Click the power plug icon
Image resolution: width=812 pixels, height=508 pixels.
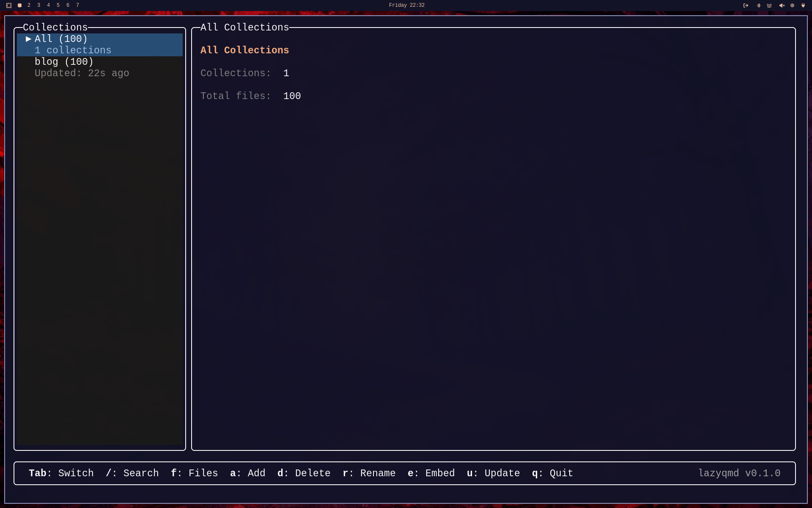pos(803,6)
